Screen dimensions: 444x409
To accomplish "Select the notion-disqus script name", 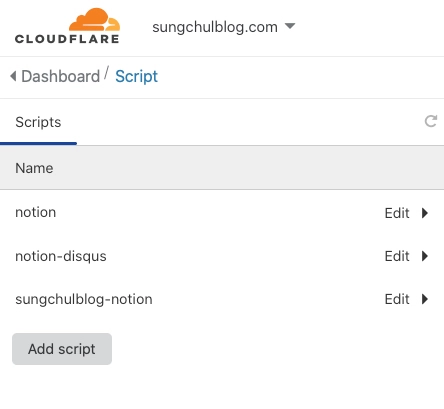I will (61, 256).
